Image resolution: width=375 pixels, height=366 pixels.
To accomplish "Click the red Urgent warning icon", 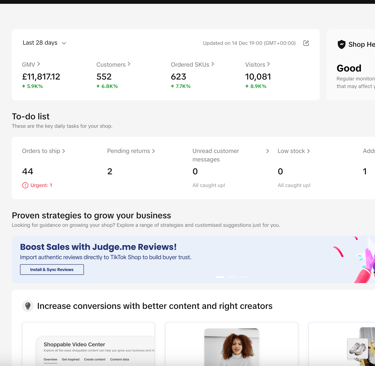I will [25, 185].
